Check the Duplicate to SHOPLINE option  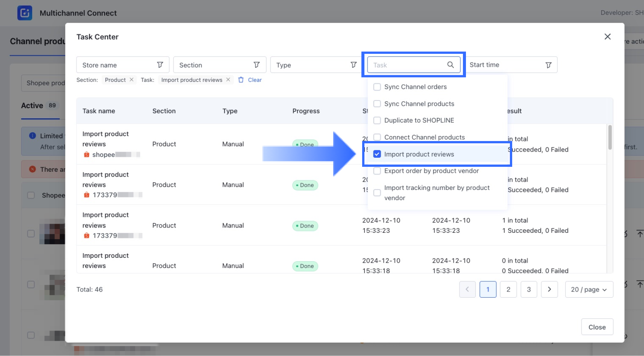(377, 121)
